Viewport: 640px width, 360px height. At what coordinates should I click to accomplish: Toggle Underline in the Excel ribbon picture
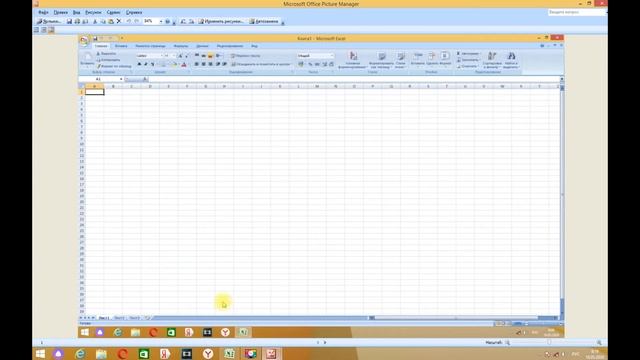pos(152,64)
